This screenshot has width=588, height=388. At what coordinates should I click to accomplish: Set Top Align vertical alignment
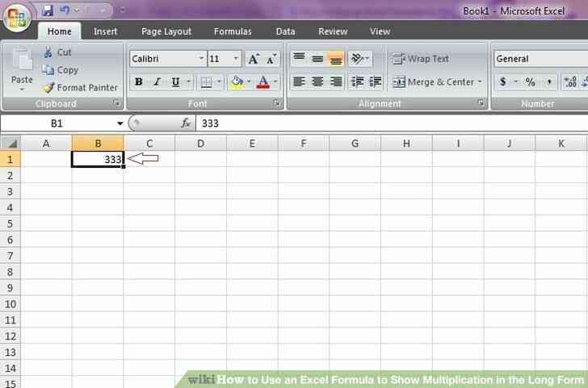(x=299, y=59)
